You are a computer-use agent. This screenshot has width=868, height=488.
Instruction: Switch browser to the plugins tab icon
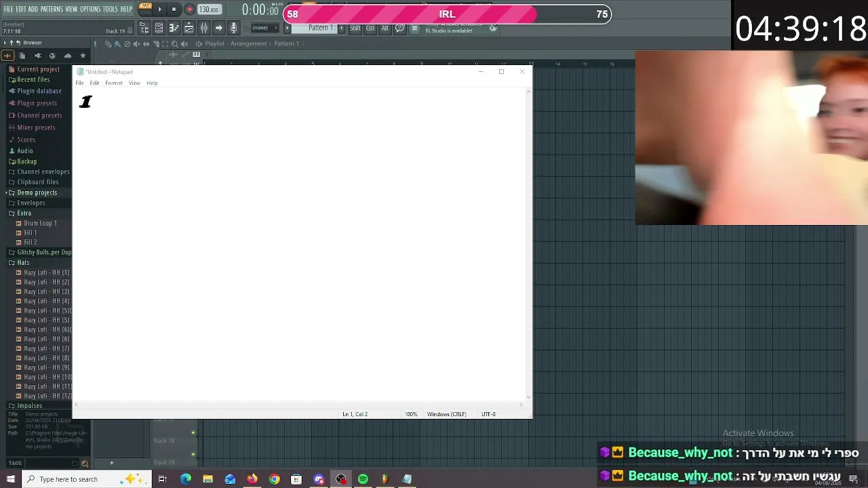coord(37,56)
